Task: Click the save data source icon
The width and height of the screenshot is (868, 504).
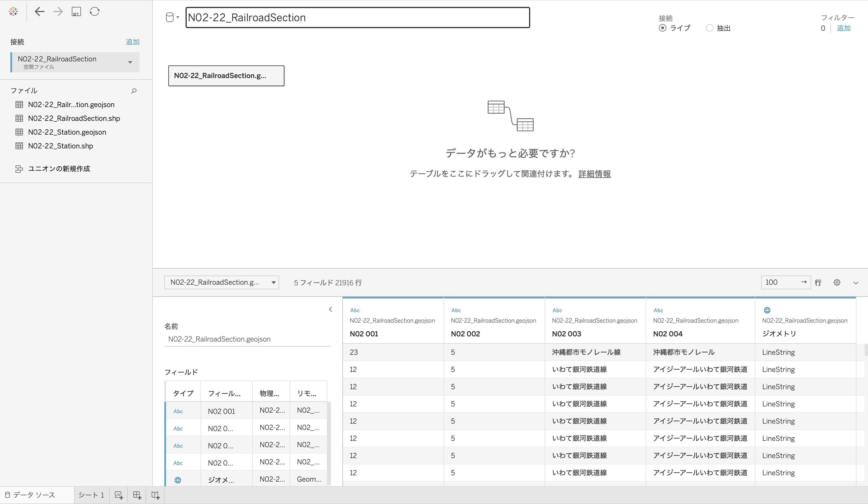Action: pyautogui.click(x=76, y=11)
